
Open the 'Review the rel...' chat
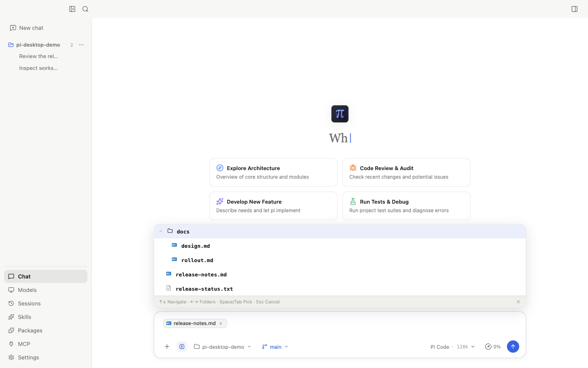pyautogui.click(x=39, y=56)
